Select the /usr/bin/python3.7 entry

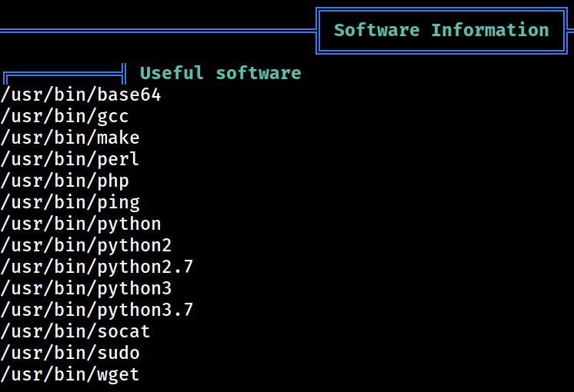point(97,310)
